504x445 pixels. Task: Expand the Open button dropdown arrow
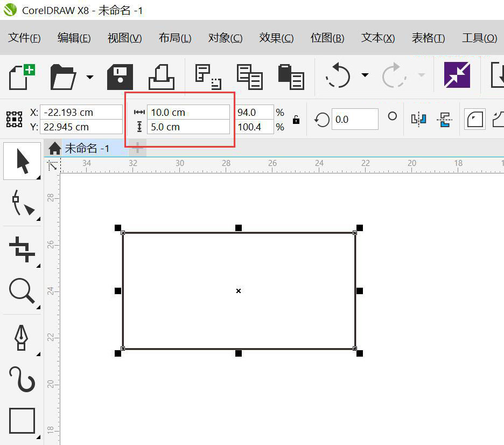click(89, 77)
